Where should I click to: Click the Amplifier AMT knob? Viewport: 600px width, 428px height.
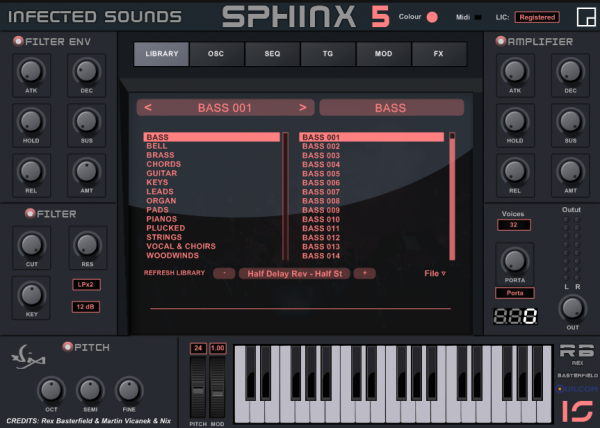pyautogui.click(x=570, y=171)
